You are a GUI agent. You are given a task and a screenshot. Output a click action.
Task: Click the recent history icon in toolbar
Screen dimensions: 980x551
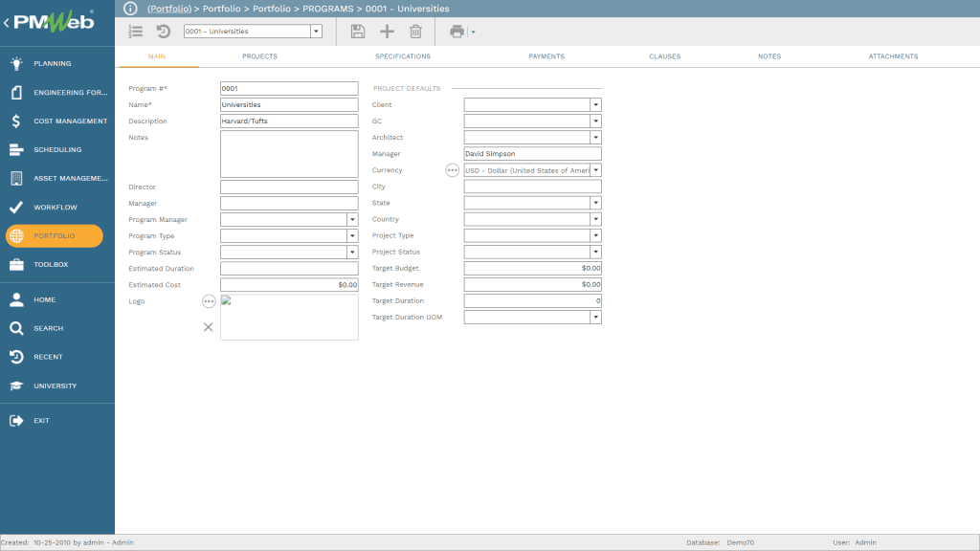click(x=162, y=31)
